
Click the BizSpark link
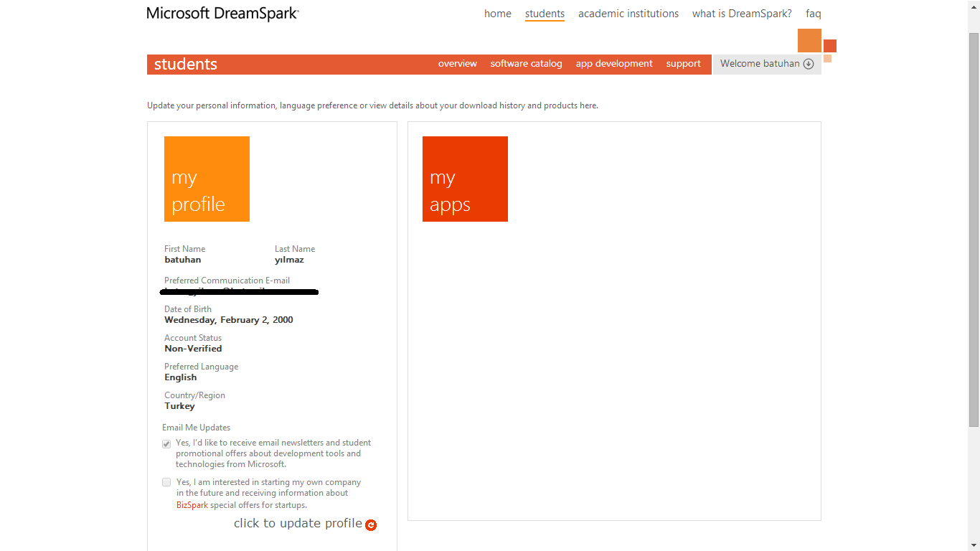pos(192,505)
